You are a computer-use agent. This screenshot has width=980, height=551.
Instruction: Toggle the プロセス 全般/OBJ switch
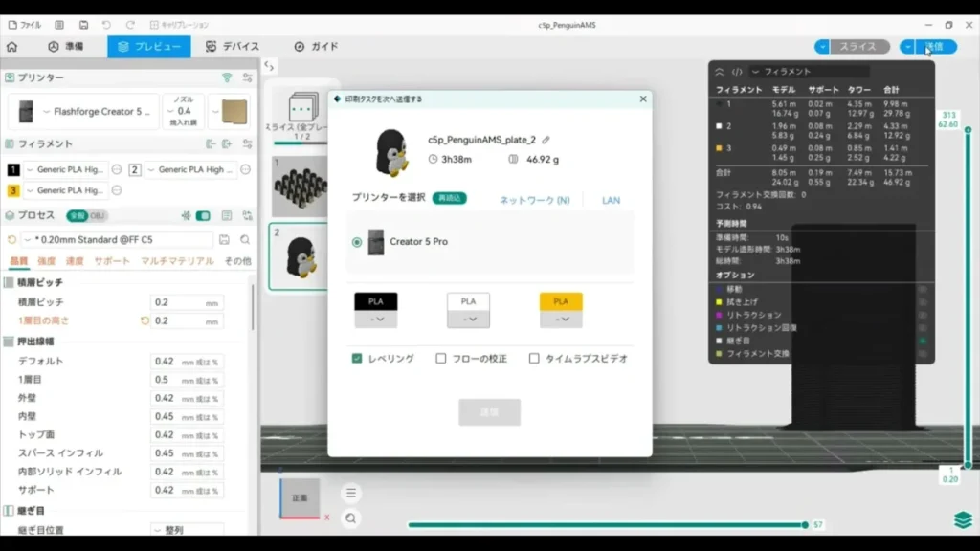point(87,216)
